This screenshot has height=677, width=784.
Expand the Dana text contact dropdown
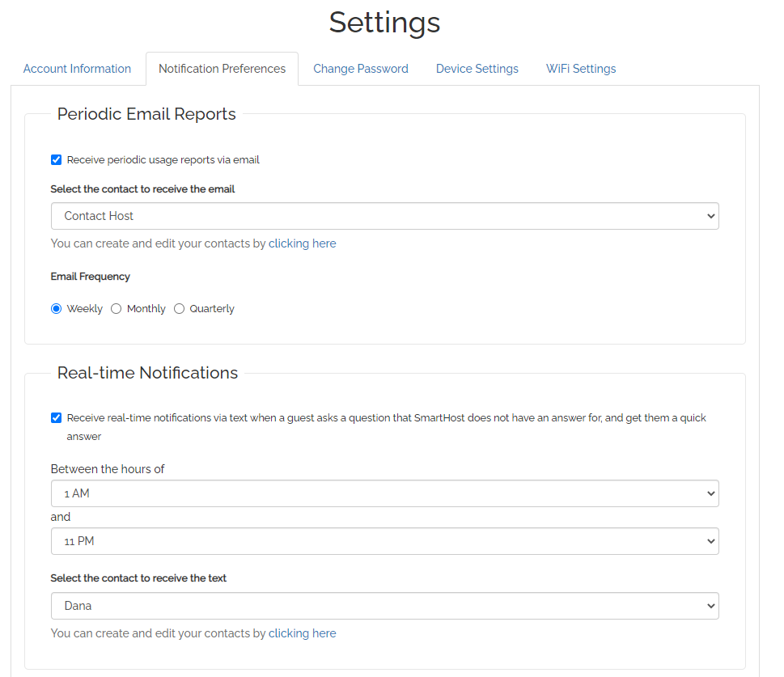click(x=385, y=606)
